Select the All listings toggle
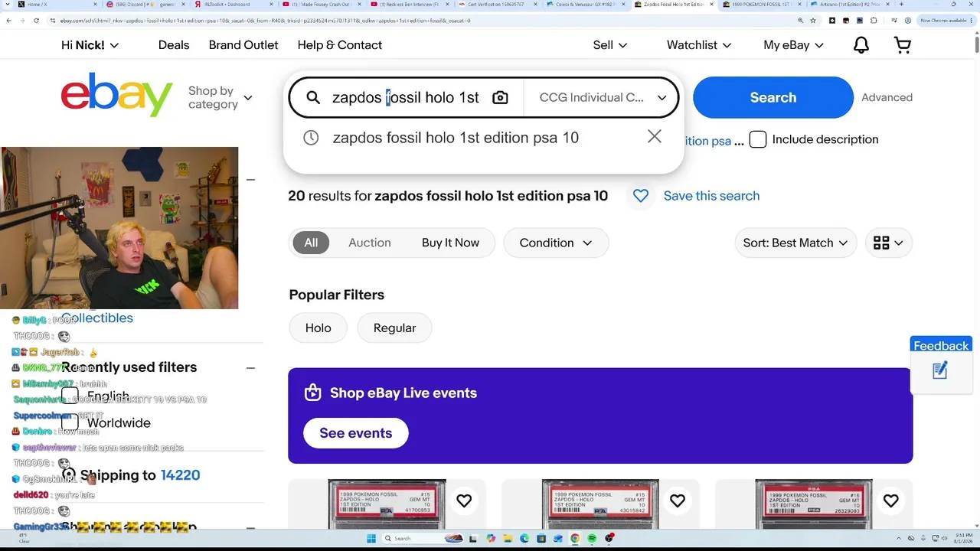This screenshot has width=980, height=551. point(311,243)
